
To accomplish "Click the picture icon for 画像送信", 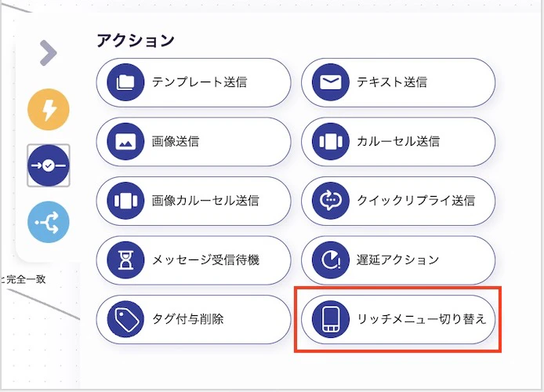I will coord(125,142).
